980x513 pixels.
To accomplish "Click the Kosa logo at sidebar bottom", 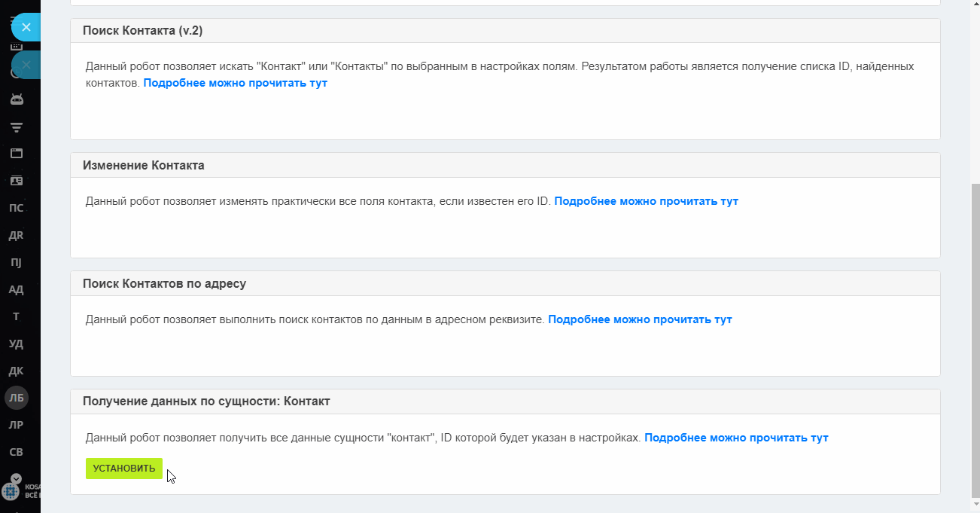I will click(x=11, y=491).
